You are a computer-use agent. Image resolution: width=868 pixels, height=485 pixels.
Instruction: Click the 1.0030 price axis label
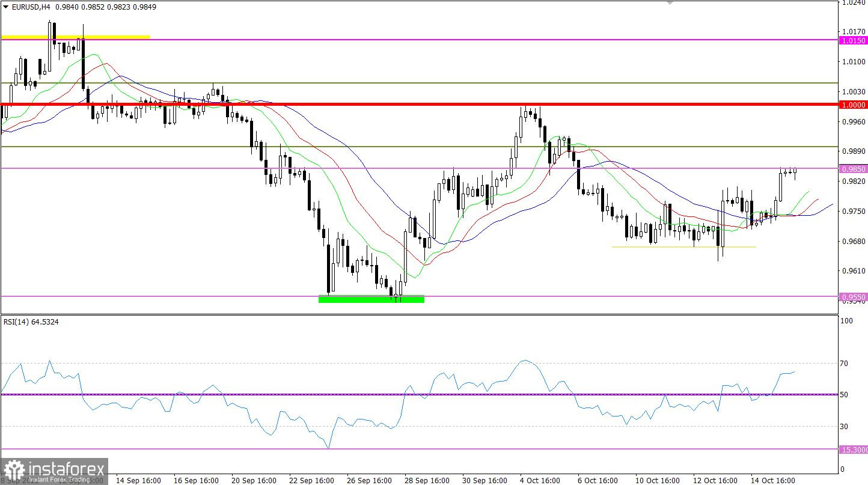point(854,91)
